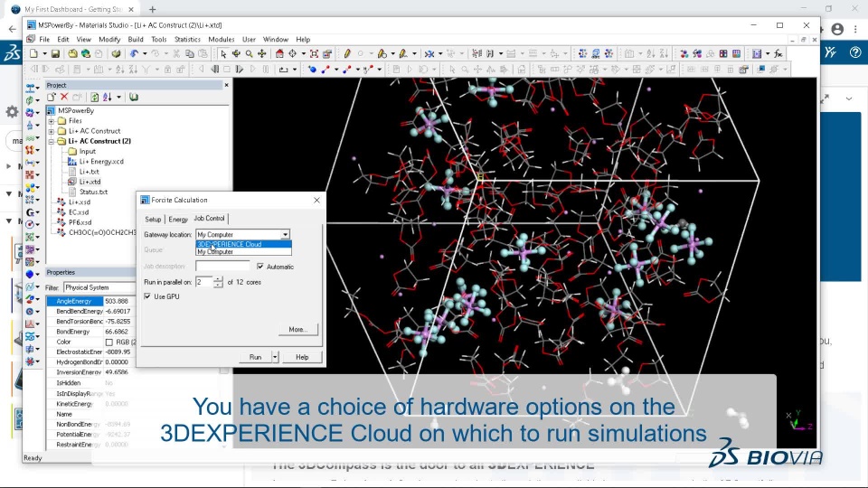
Task: Switch to the Energy tab
Action: [178, 219]
